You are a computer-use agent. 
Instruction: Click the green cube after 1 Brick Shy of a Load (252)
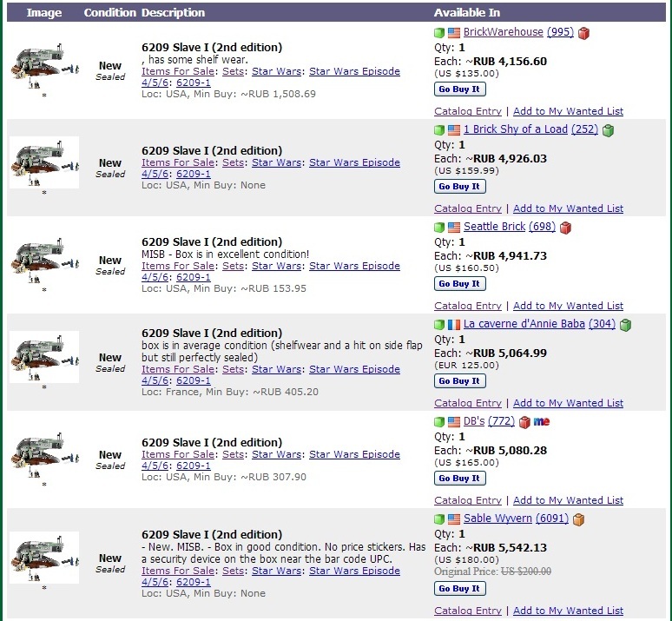point(608,130)
